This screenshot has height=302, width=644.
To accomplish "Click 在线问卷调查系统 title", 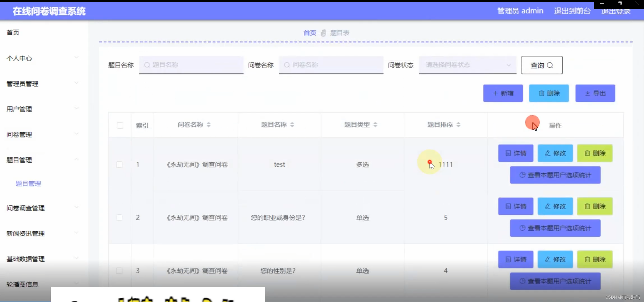I will tap(49, 11).
